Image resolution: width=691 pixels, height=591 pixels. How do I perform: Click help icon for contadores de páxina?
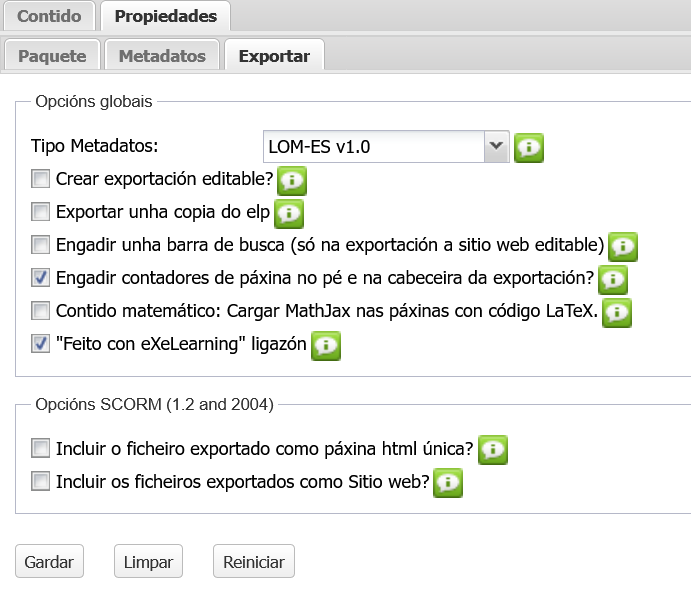613,278
